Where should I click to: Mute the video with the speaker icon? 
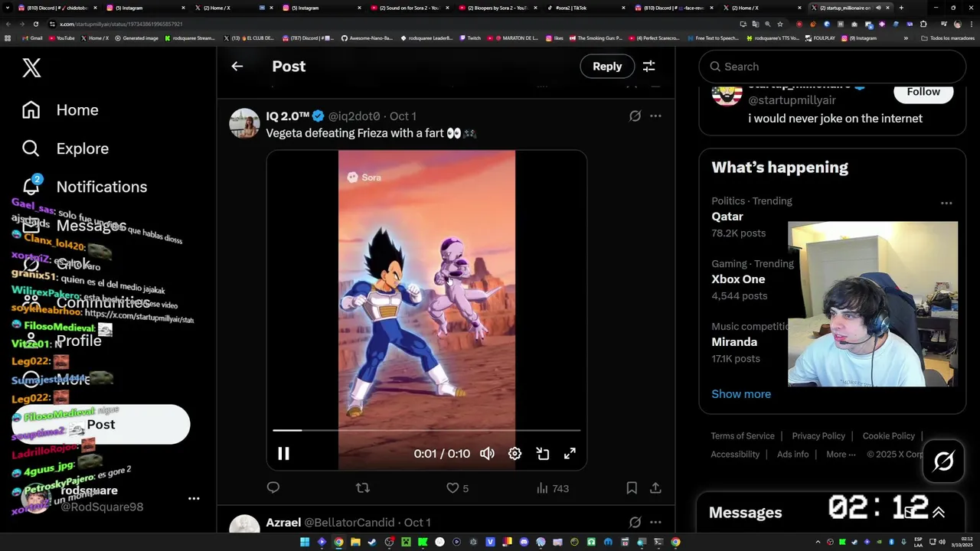tap(487, 454)
